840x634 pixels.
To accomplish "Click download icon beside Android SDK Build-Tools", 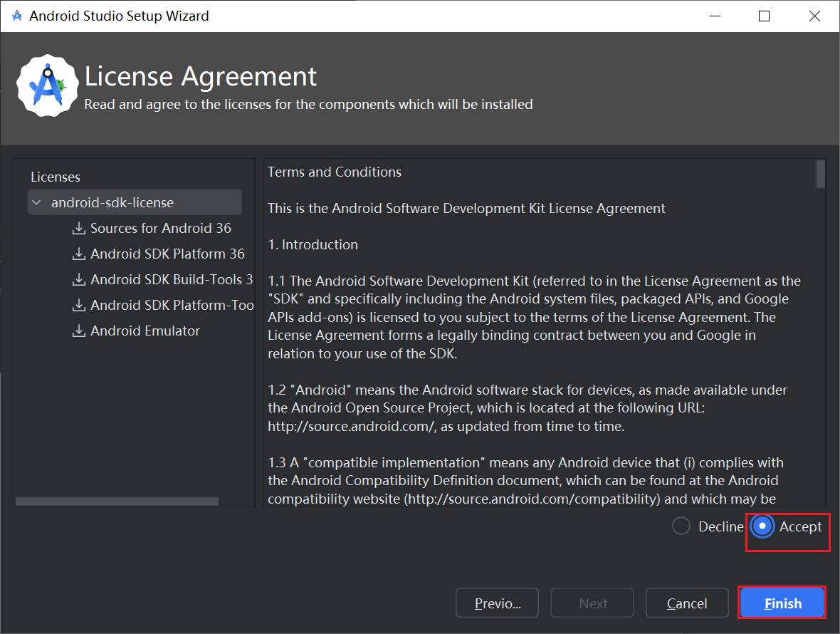I will (x=79, y=280).
